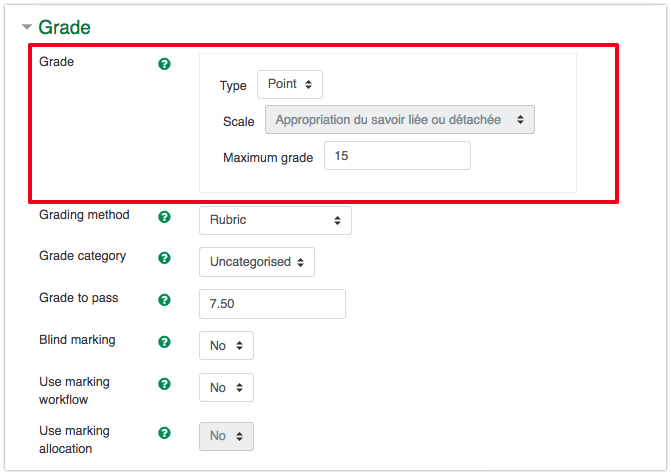This screenshot has width=671, height=475.
Task: Open help for the Grade setting
Action: (164, 64)
